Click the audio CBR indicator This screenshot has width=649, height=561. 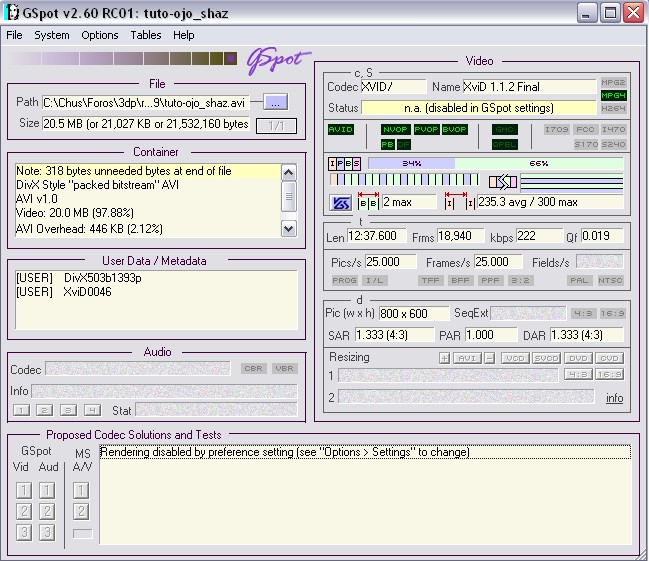(253, 368)
